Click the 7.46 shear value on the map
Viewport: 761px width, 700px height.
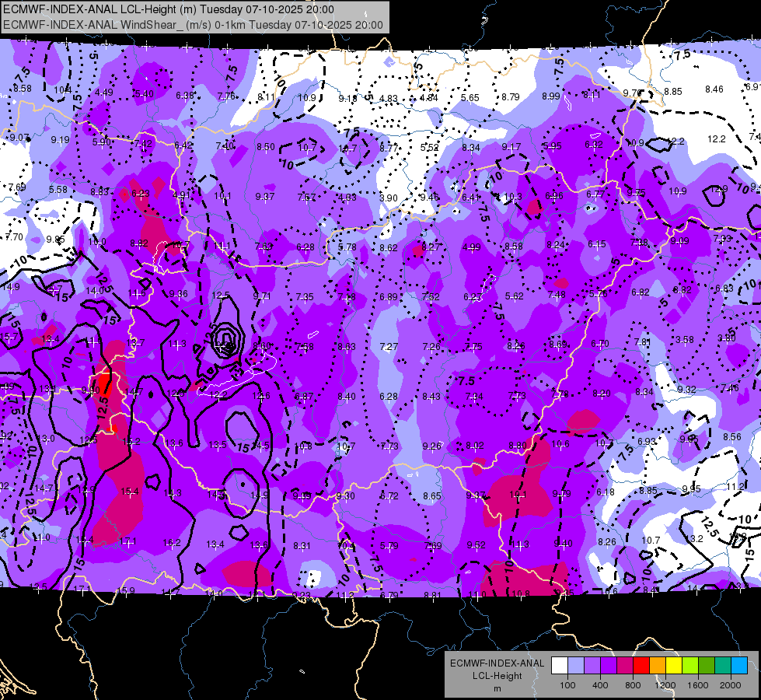[x=730, y=387]
